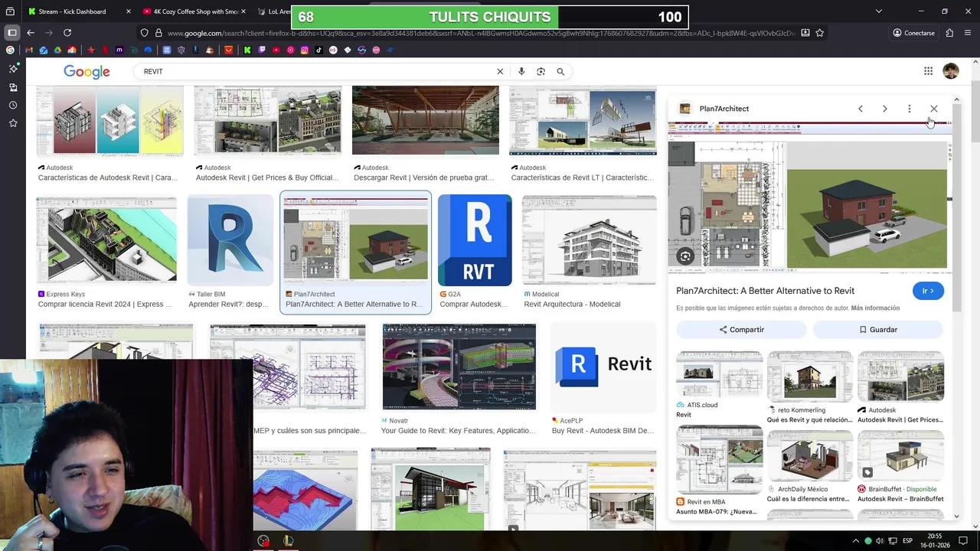Open the History sidebar clock icon
The width and height of the screenshot is (980, 551).
[13, 105]
